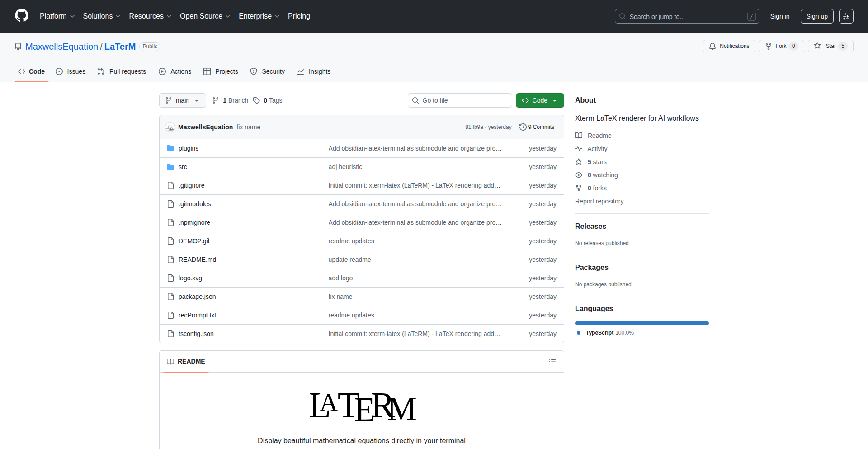Open the README outline list icon

[552, 362]
